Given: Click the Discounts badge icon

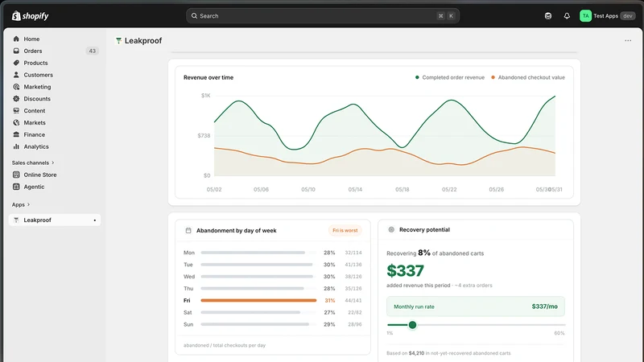Looking at the screenshot, I should 16,98.
